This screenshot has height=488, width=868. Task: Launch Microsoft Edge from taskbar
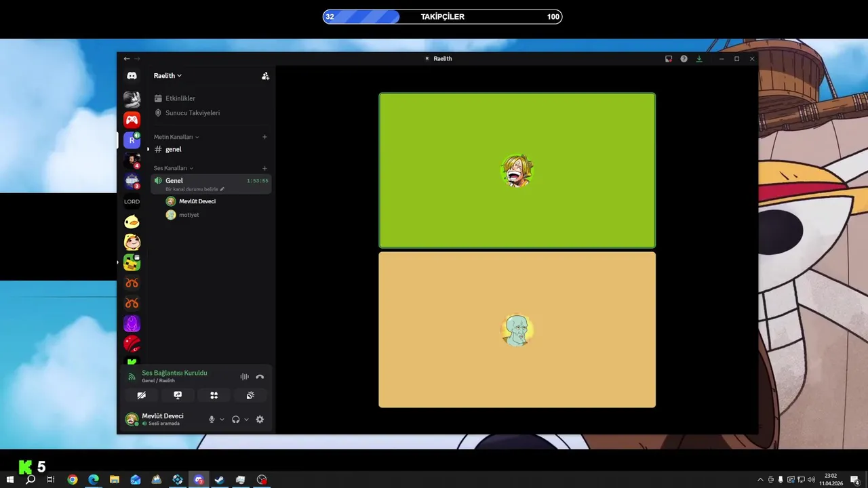click(x=94, y=480)
